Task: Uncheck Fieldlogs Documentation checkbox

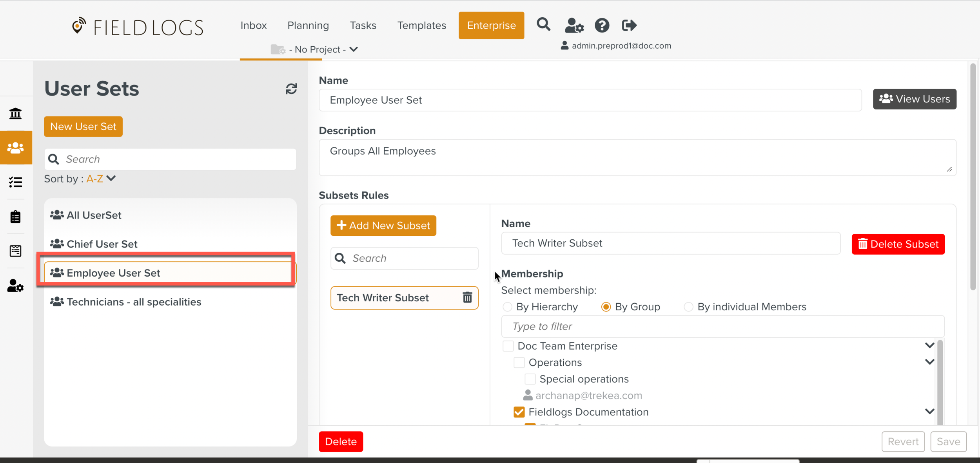Action: click(x=519, y=412)
